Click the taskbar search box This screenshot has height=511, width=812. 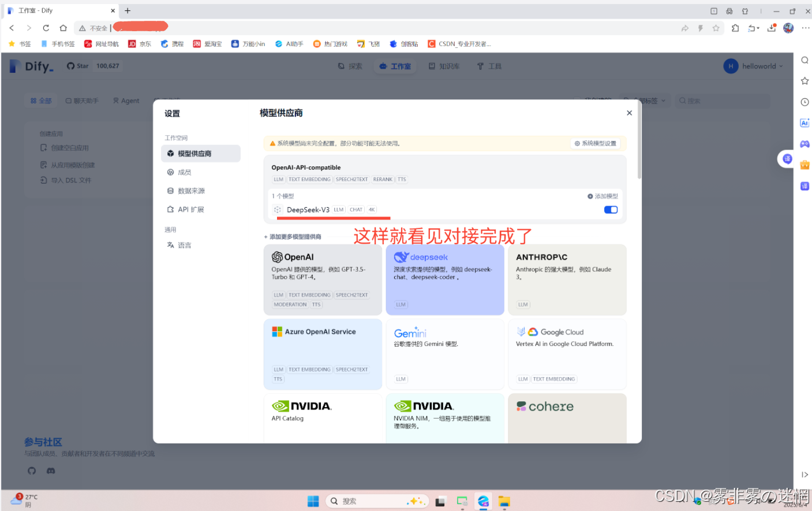377,501
